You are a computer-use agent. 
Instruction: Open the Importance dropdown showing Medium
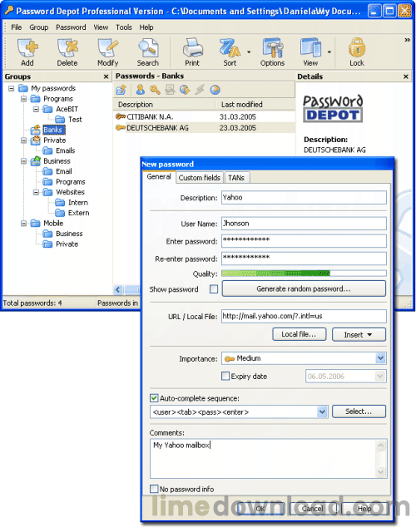(x=381, y=358)
